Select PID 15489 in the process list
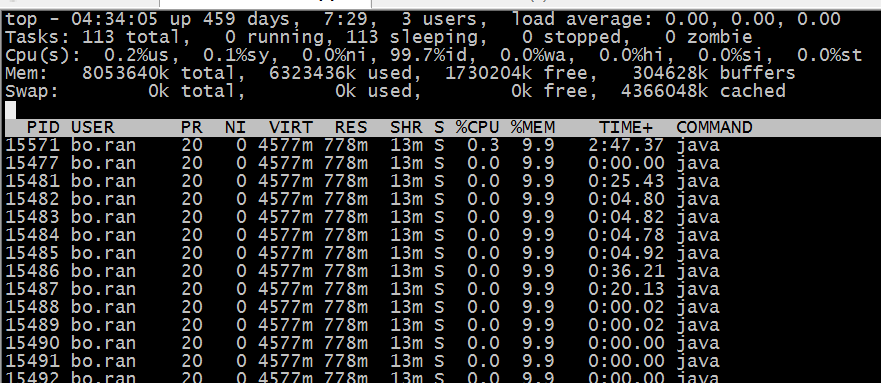881x383 pixels. point(33,325)
